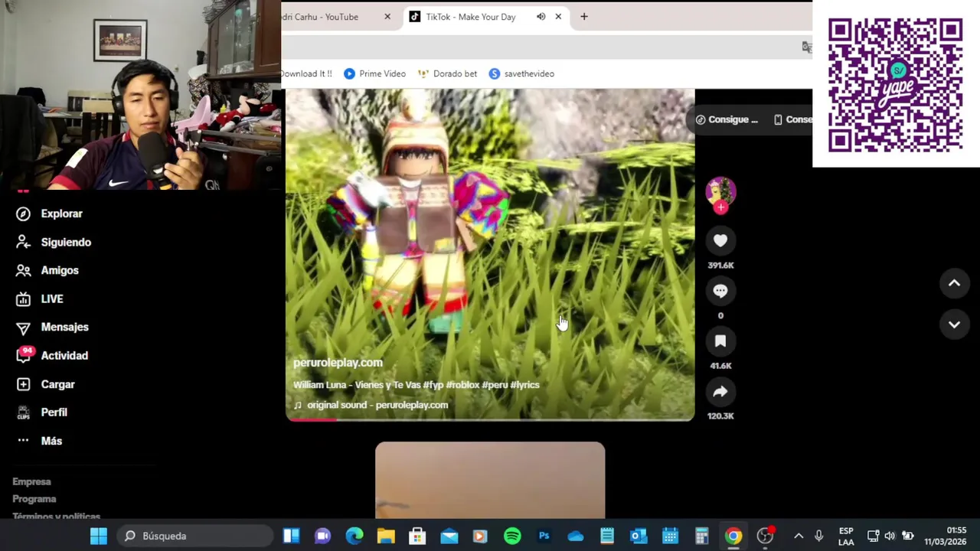Close the YouTube browser tab
Screen dimensions: 980x551
[387, 17]
